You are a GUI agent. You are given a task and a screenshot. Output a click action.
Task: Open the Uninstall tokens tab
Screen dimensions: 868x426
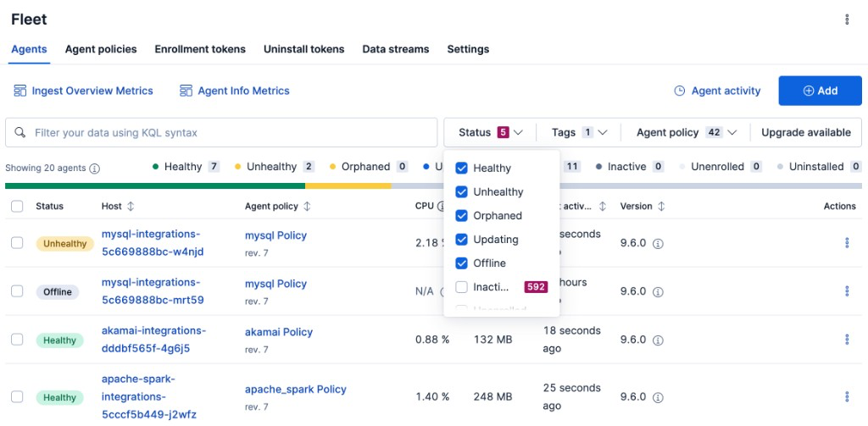pos(304,49)
